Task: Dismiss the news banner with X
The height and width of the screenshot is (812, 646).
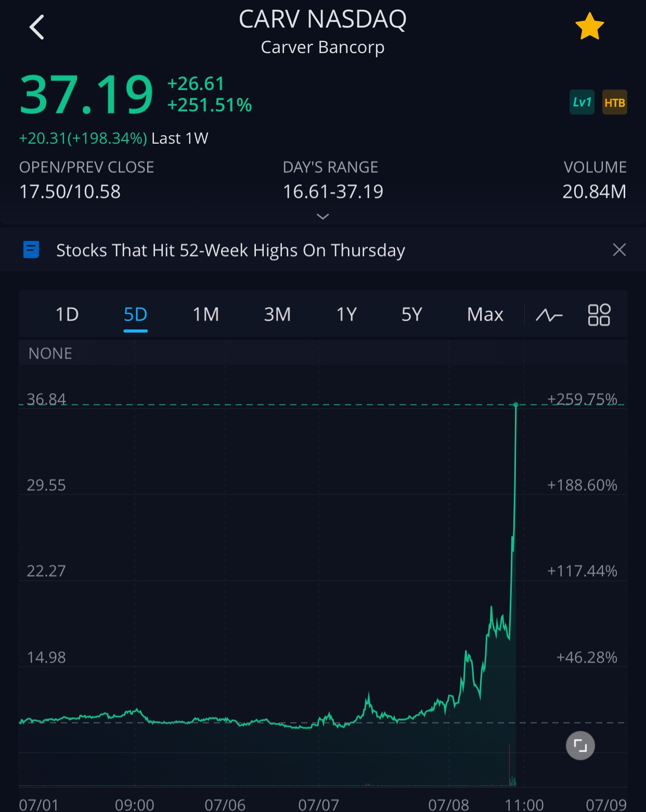Action: (x=619, y=250)
